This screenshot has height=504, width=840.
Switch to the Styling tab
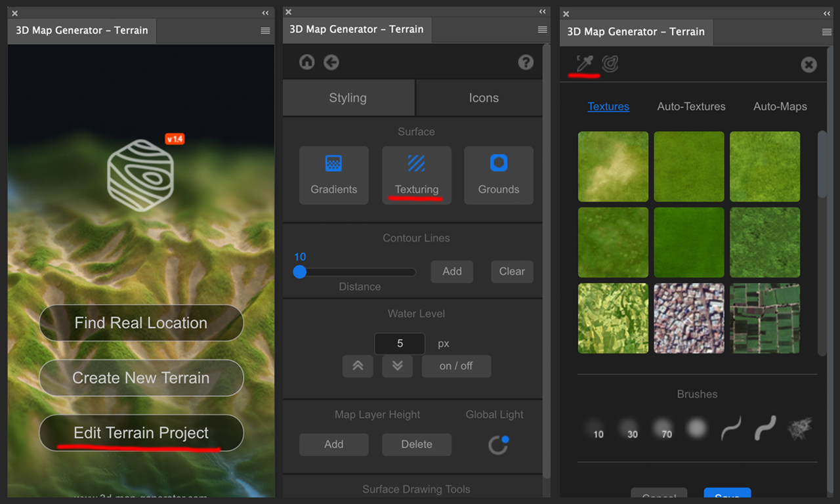(x=348, y=98)
